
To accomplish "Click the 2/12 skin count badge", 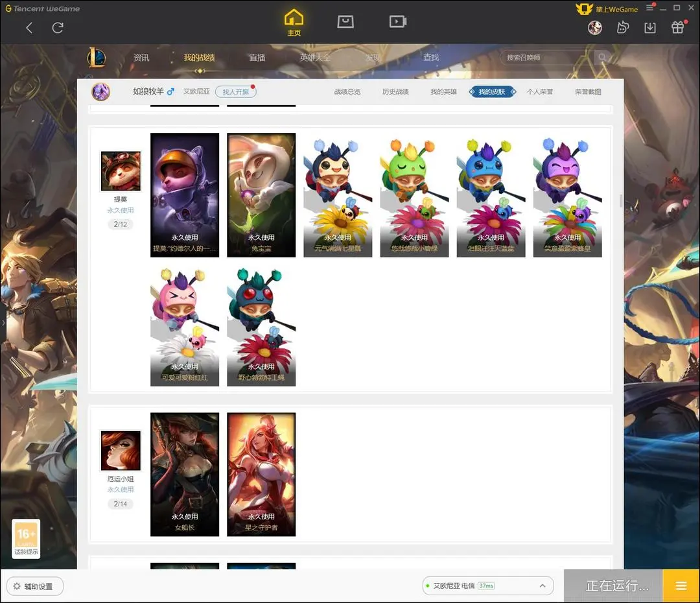I will [121, 224].
